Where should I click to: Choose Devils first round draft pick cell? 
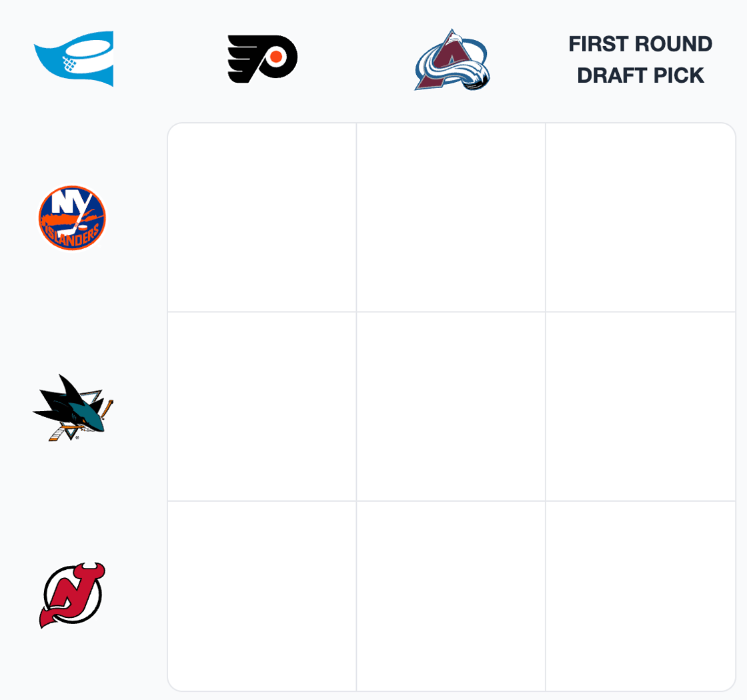click(x=640, y=596)
